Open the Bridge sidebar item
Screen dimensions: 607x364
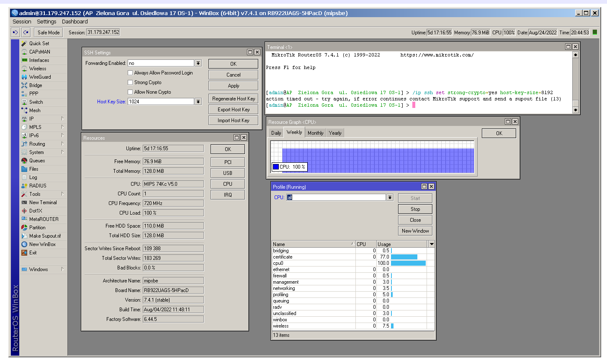36,85
